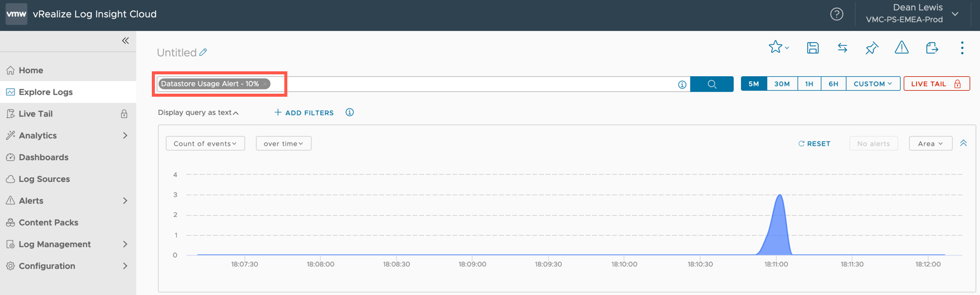
Task: Click the LIVE TAIL button
Action: click(x=936, y=84)
